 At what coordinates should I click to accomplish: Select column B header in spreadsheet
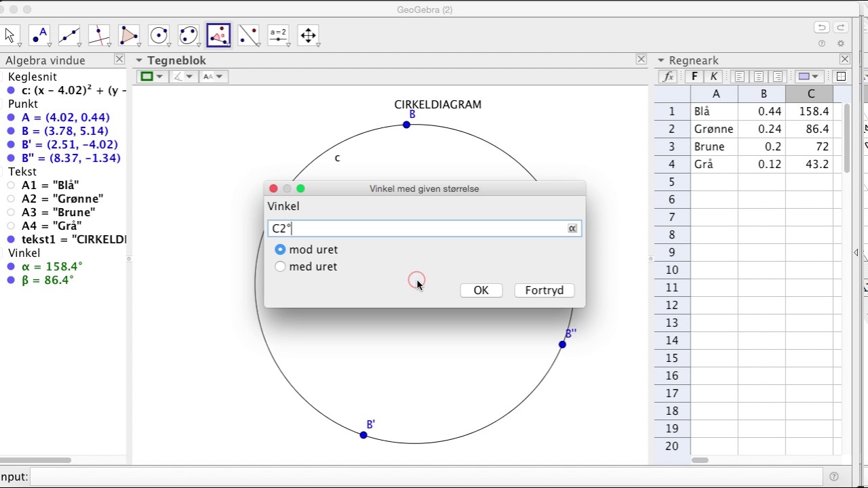click(x=762, y=94)
